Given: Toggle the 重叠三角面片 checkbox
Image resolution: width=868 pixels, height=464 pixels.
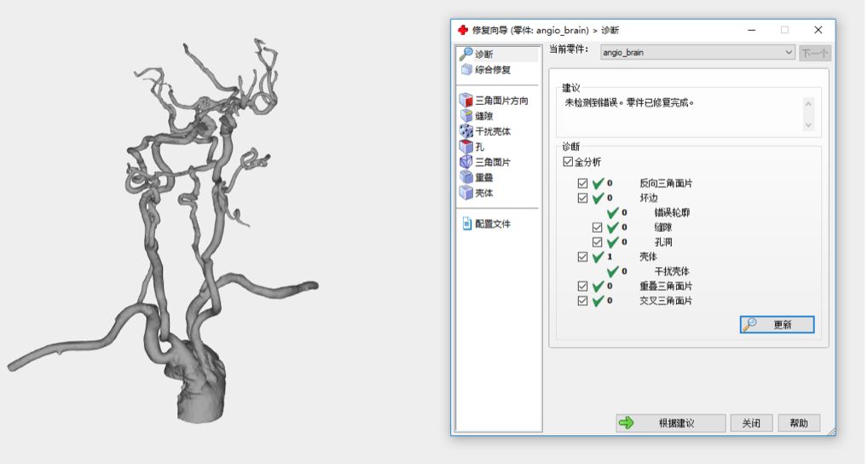Looking at the screenshot, I should [582, 287].
